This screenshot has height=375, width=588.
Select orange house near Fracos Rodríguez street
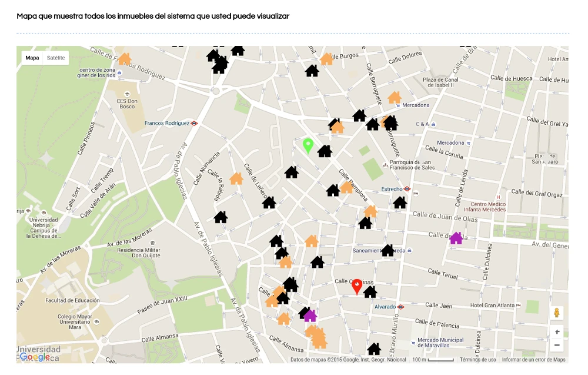tap(125, 59)
